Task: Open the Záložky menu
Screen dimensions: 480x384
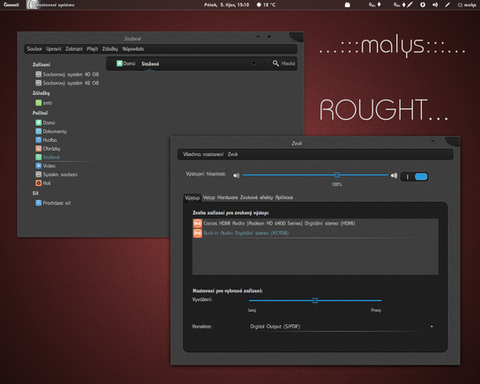Action: [x=110, y=49]
